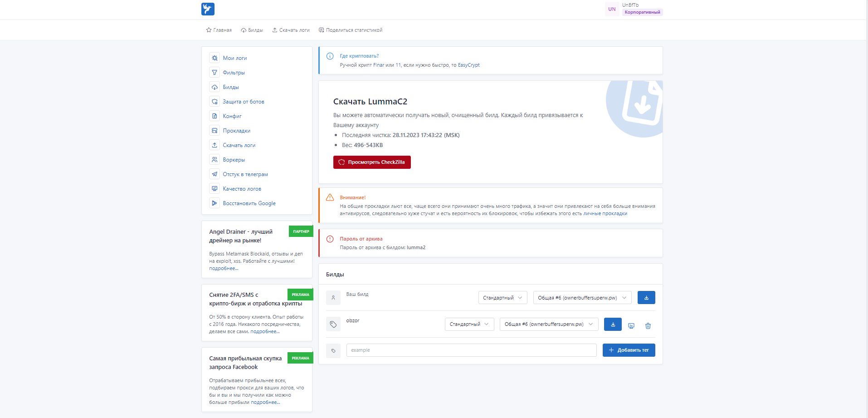Open the Мои логи sidebar icon

click(x=215, y=58)
